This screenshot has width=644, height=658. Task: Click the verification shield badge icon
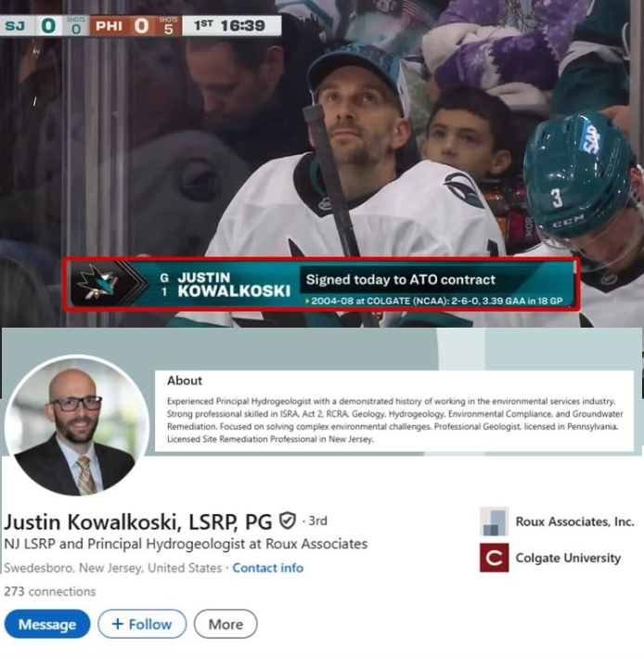(x=288, y=521)
